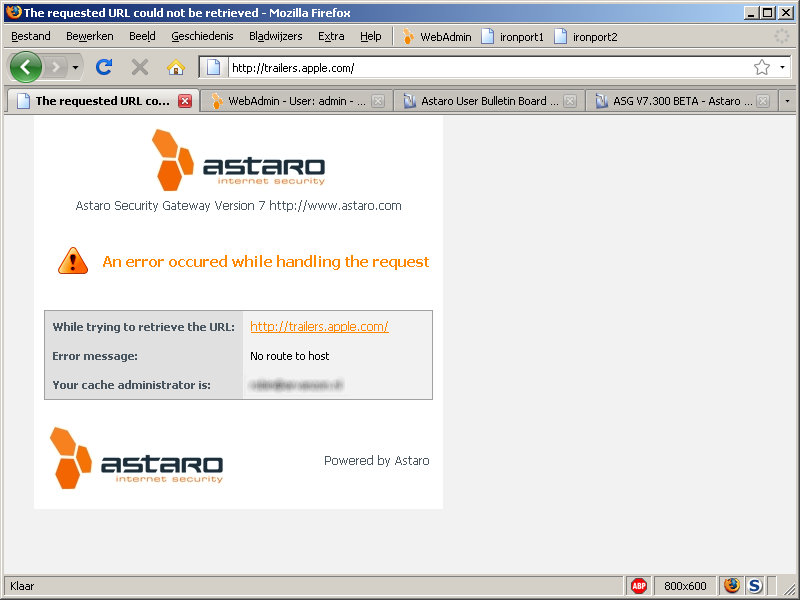Open the Bewerken menu
Image resolution: width=800 pixels, height=600 pixels.
tap(90, 36)
